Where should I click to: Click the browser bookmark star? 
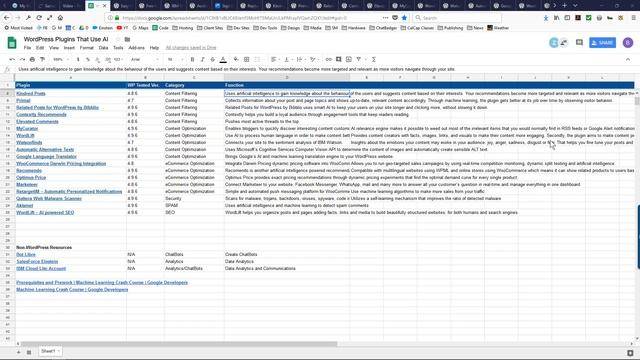click(x=404, y=18)
